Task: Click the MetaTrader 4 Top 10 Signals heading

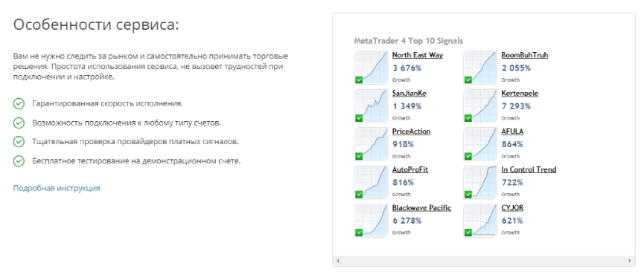Action: [408, 41]
